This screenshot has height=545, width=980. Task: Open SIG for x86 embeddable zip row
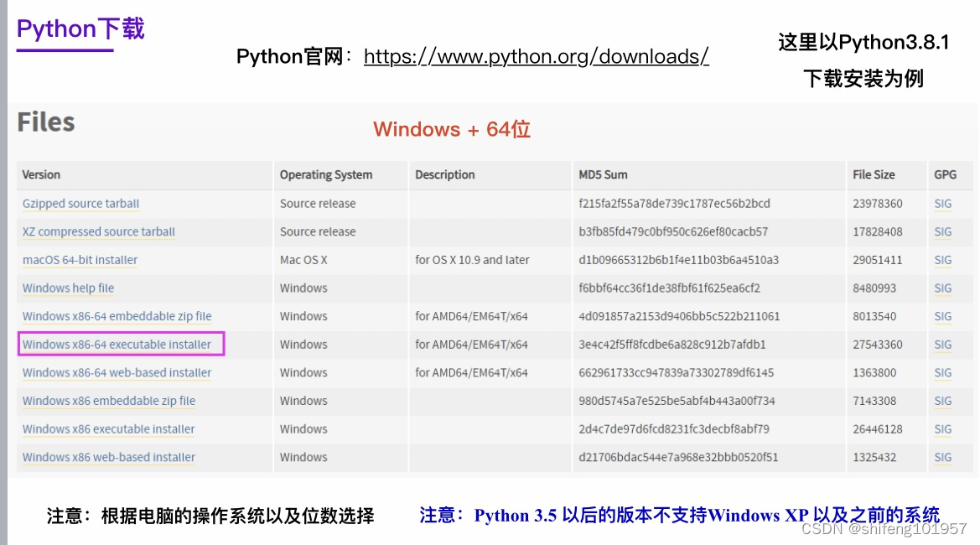pos(942,401)
